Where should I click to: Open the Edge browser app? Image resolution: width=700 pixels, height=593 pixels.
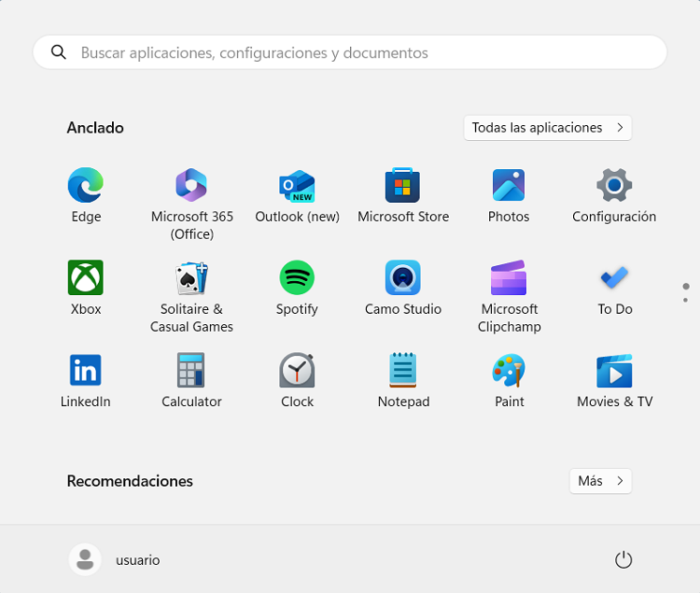86,195
